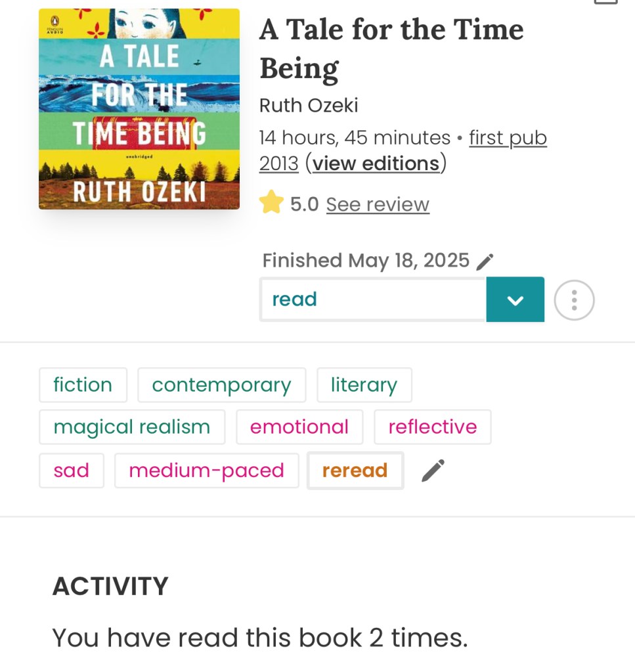Click the 'medium-paced' pace tag
The image size is (635, 672).
(206, 470)
